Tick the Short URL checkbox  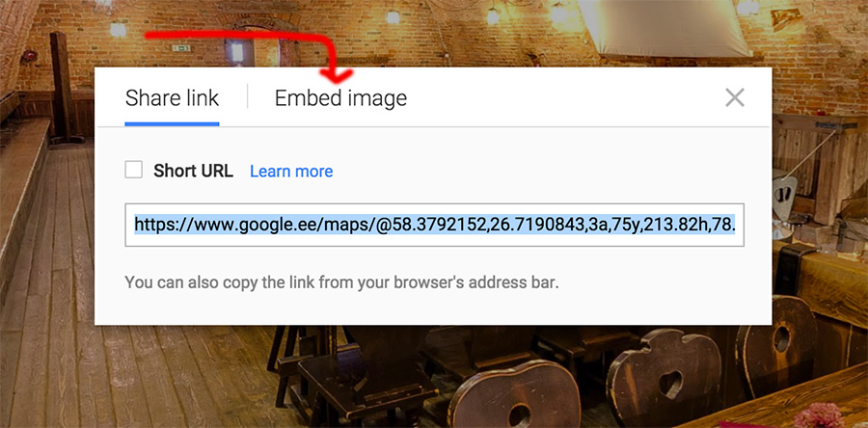point(133,171)
